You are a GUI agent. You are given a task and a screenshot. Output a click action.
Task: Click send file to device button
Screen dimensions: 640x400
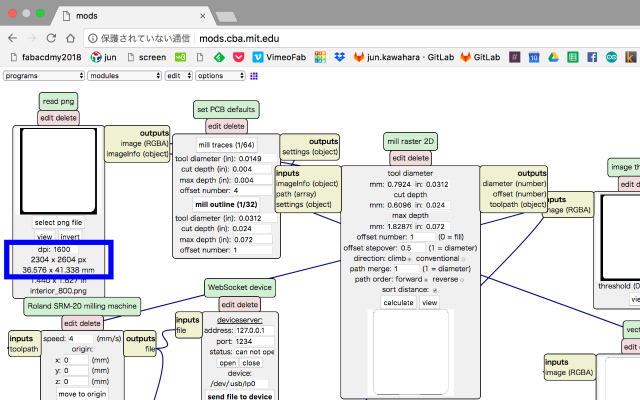pos(240,396)
